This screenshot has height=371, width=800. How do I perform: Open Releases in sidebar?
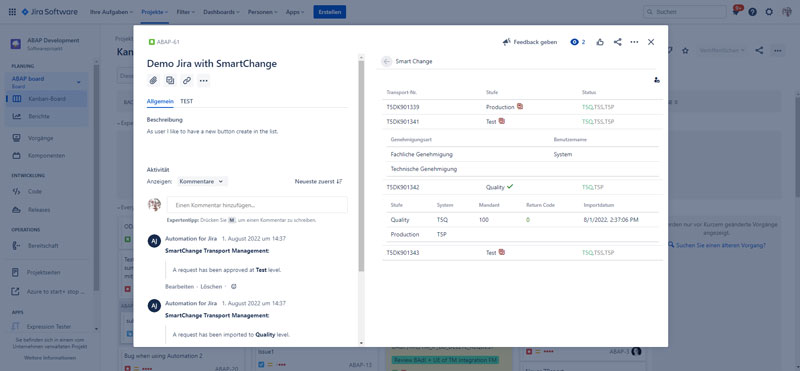(x=46, y=210)
